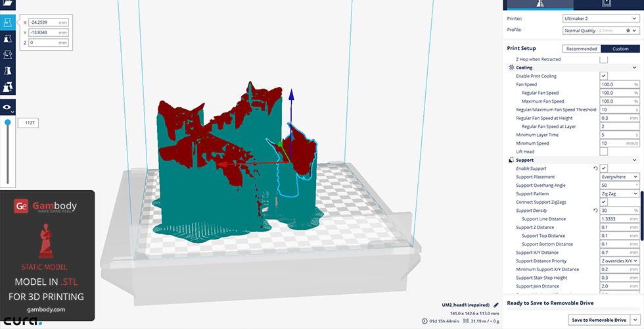Image resolution: width=644 pixels, height=329 pixels.
Task: Toggle the Enable Support checkbox
Action: point(603,168)
